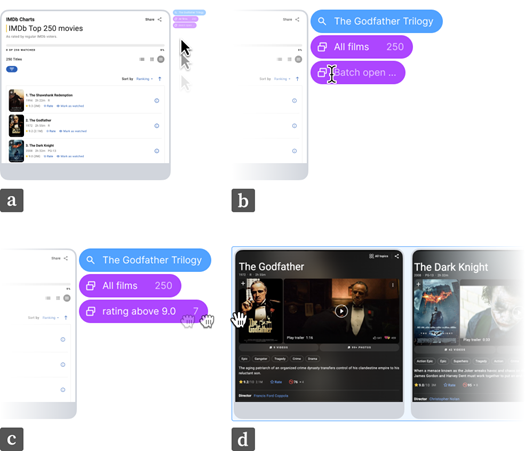
Task: Toggle the sort direction arrow in panel a
Action: pos(160,79)
